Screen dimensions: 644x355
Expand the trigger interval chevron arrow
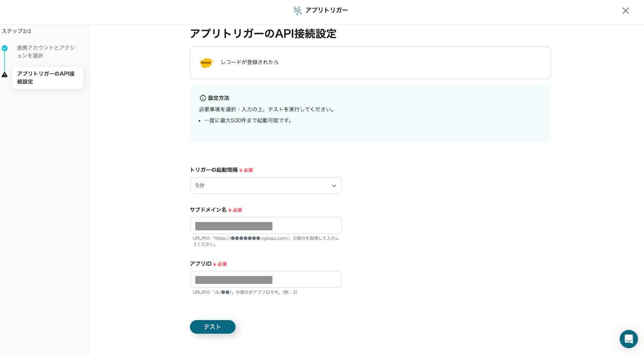[x=334, y=186]
